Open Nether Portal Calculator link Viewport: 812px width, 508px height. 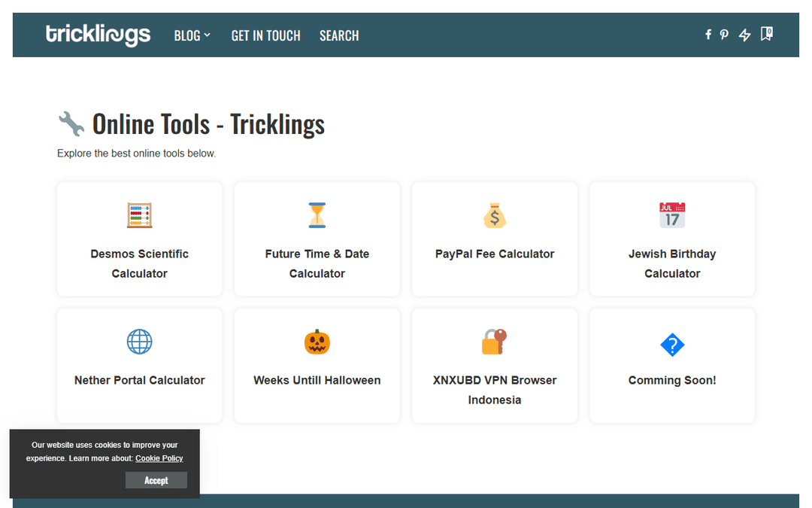point(139,381)
